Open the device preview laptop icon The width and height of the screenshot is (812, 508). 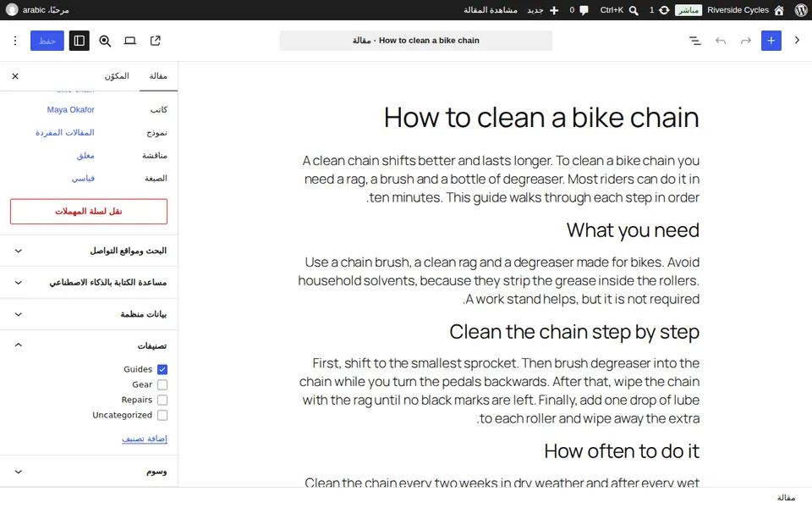pyautogui.click(x=130, y=41)
